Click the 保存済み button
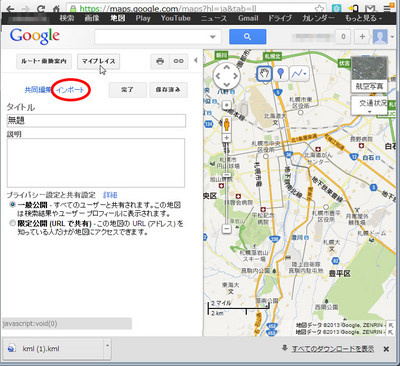Screen dimensions: 400x366 tap(168, 90)
